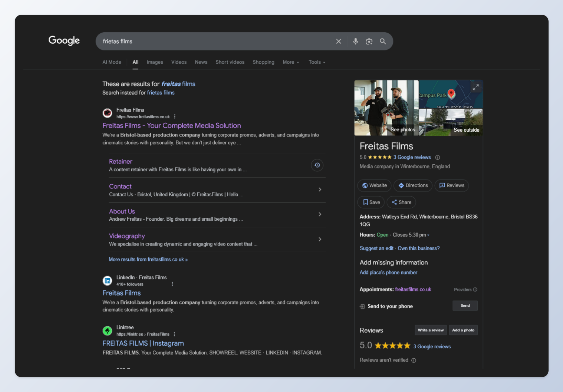Search instead for frietas films link
The width and height of the screenshot is (563, 392).
(161, 93)
